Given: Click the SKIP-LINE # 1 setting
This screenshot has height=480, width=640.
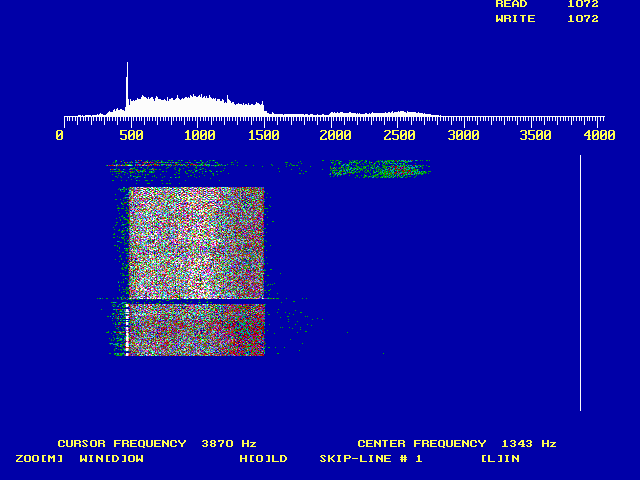Looking at the screenshot, I should [x=371, y=459].
